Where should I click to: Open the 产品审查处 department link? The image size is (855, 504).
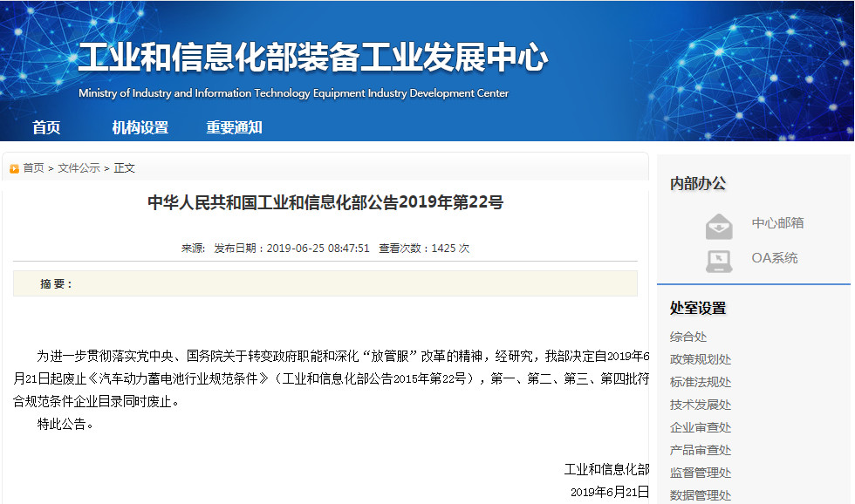pos(700,450)
